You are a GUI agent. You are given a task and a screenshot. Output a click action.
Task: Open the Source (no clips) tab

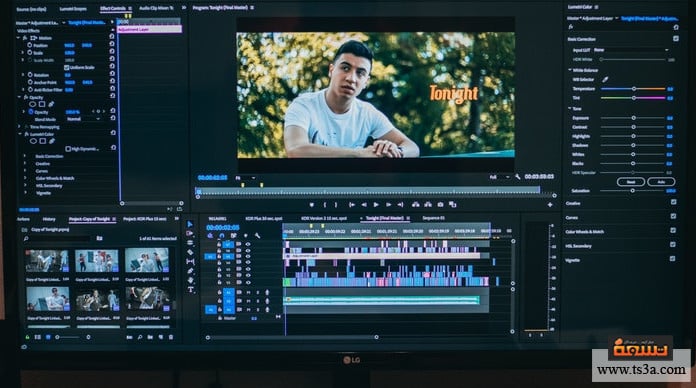coord(32,9)
